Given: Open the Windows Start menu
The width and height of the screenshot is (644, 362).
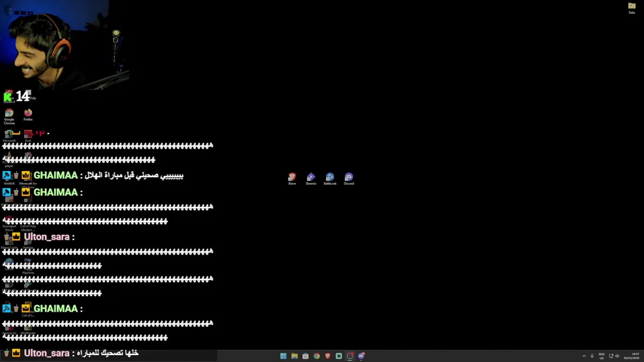Looking at the screenshot, I should pos(283,356).
